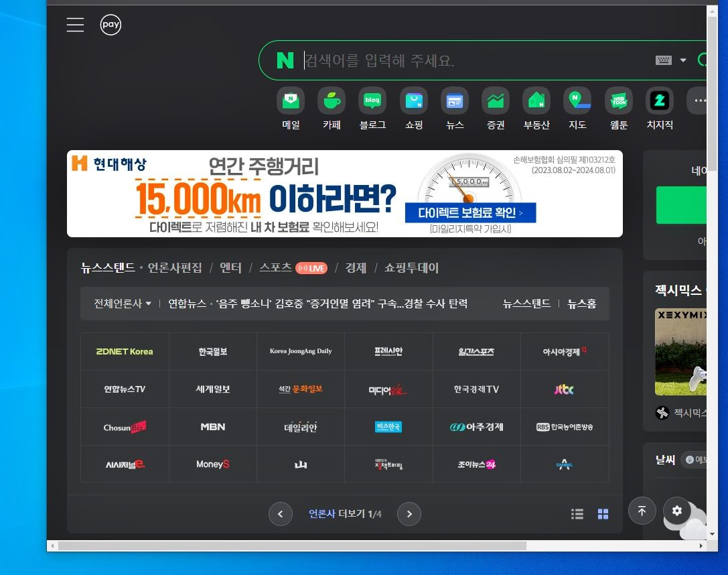Open ZDNET Korea publisher tile
The image size is (728, 575).
pos(125,352)
